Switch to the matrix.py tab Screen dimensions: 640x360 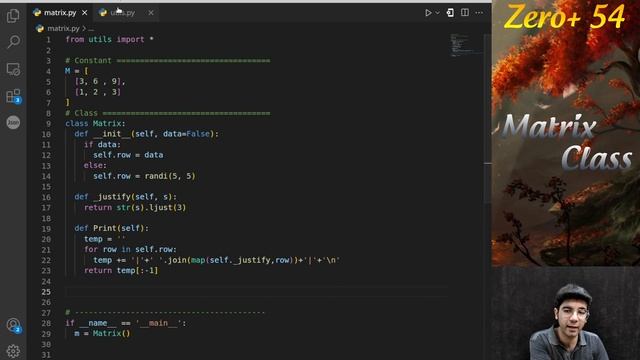[x=60, y=13]
